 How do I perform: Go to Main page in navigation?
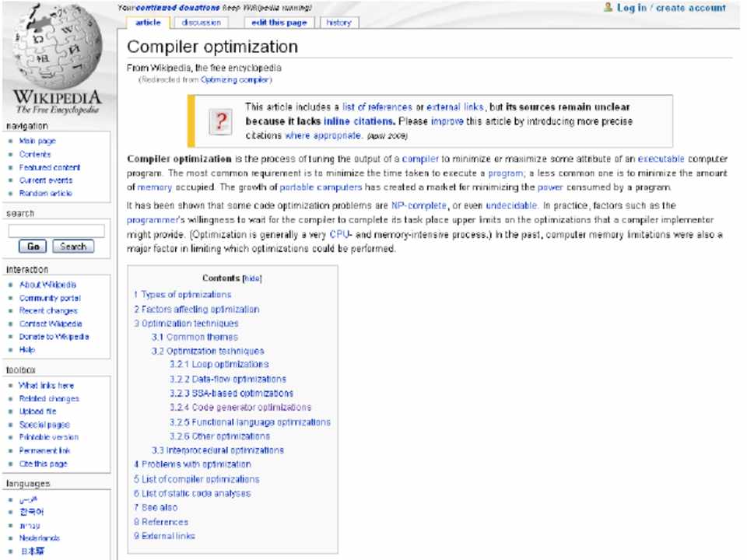37,141
